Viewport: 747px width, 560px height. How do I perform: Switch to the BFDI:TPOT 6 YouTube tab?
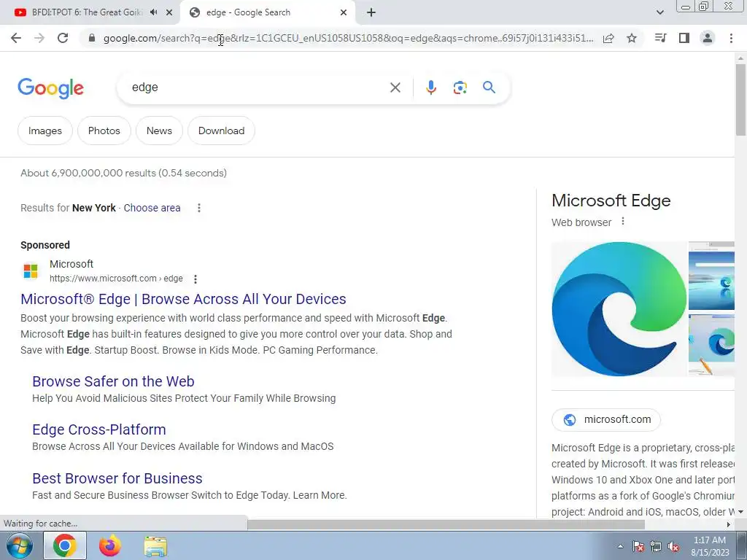86,12
